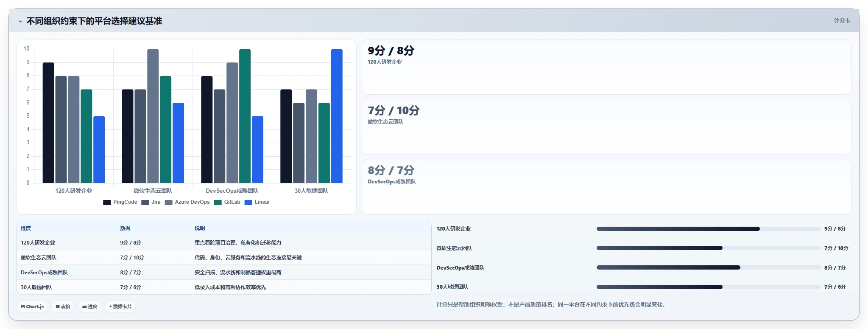Click the 120人研发企业 progress bar
This screenshot has width=868, height=329.
pyautogui.click(x=708, y=229)
